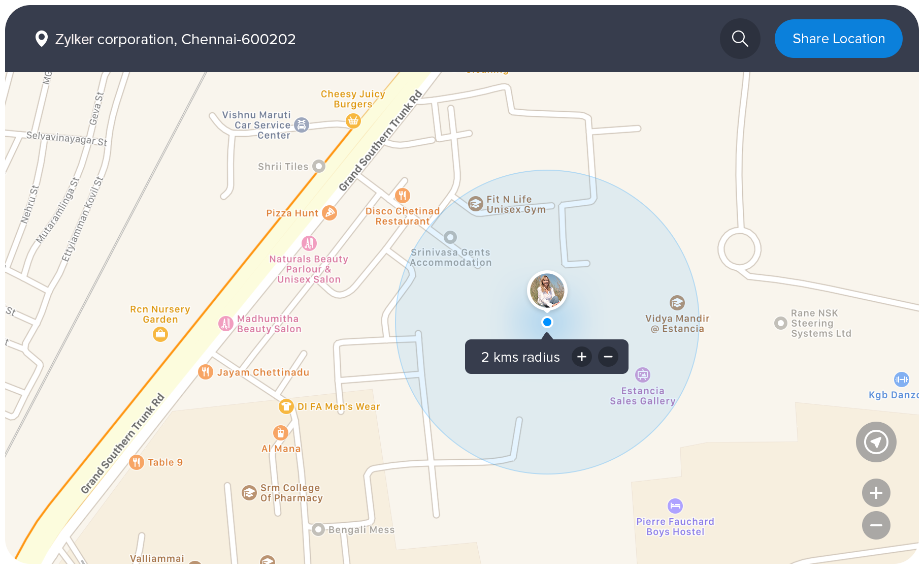The image size is (924, 569).
Task: Click the Pierre Fauchard Boys Hostel marker
Action: tap(675, 506)
